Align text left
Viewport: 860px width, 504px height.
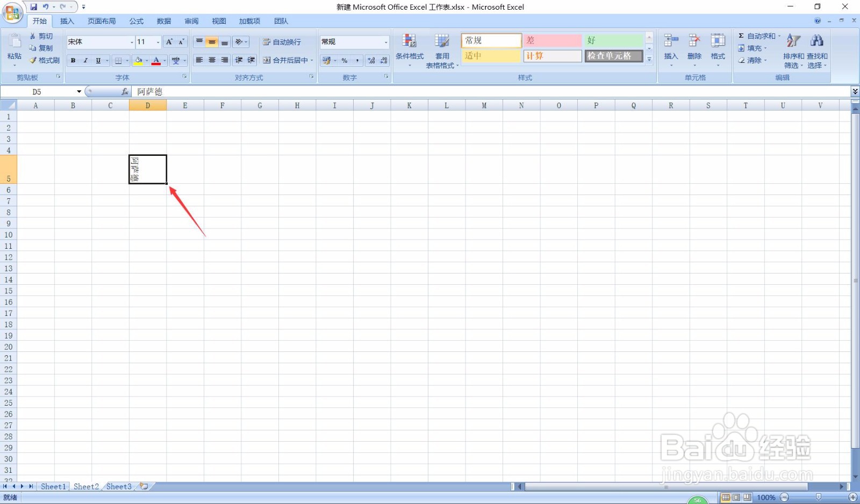tap(199, 60)
